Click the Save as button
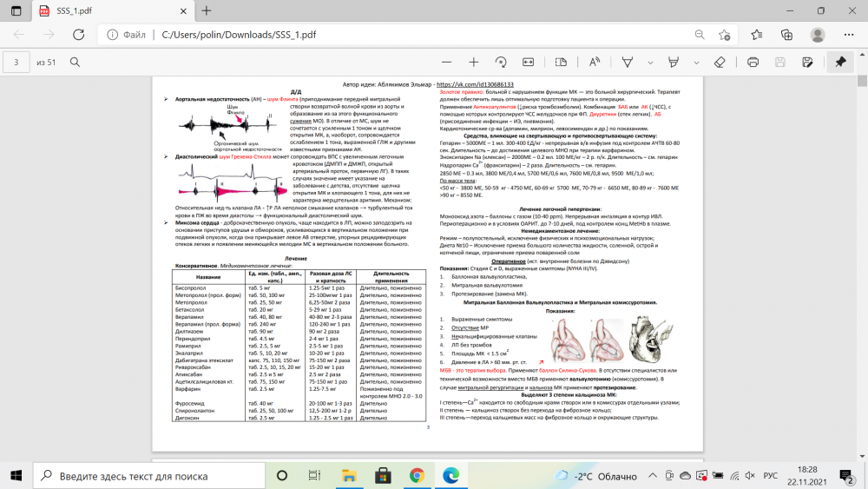This screenshot has height=489, width=868. (808, 63)
